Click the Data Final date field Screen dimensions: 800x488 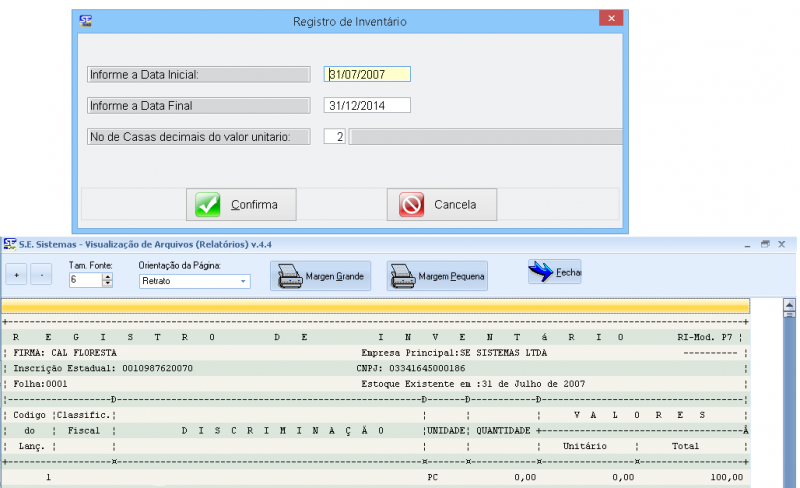[367, 105]
